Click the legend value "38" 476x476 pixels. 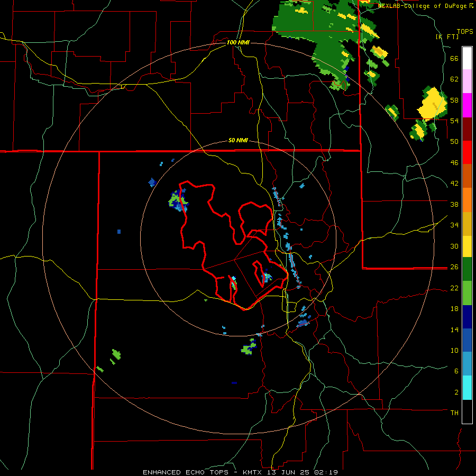[x=454, y=204]
